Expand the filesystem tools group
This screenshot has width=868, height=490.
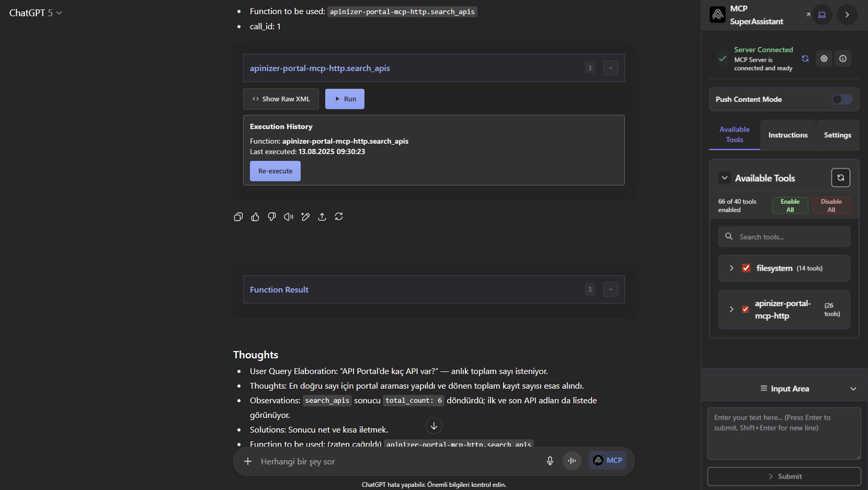click(x=732, y=268)
